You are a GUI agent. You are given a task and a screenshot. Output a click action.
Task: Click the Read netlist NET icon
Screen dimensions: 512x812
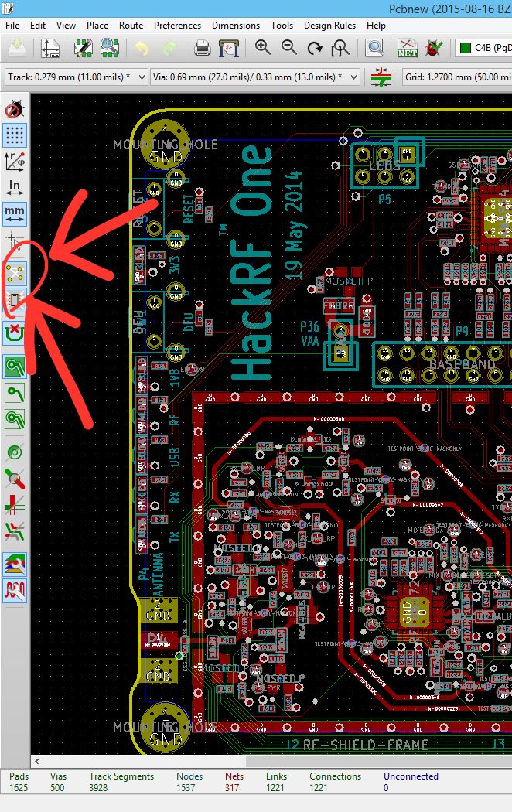(x=408, y=48)
